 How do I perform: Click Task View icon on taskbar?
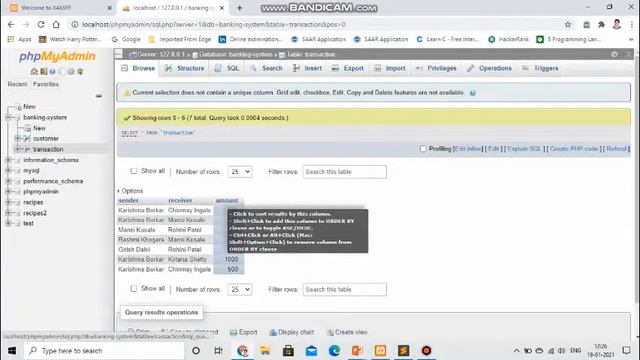pos(218,351)
